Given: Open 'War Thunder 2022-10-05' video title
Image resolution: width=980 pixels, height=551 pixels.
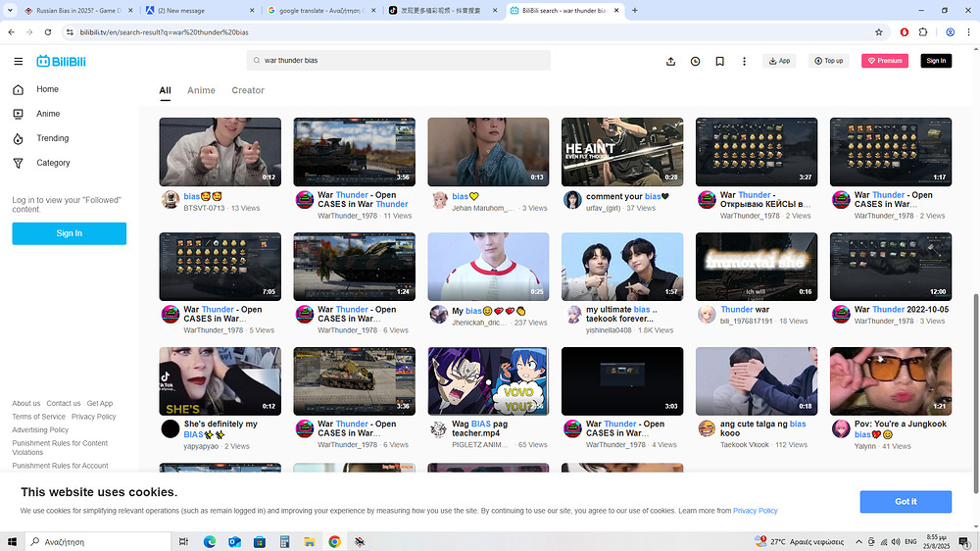Looking at the screenshot, I should click(x=902, y=310).
